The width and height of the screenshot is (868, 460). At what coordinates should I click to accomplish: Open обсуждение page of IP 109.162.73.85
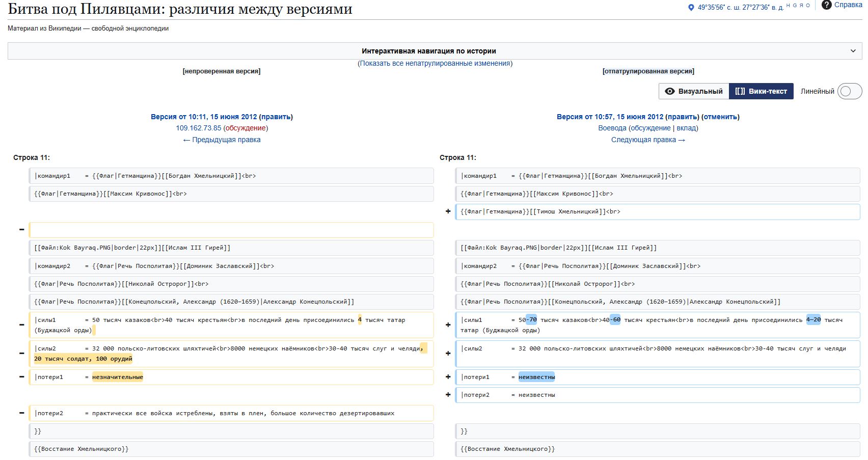246,128
